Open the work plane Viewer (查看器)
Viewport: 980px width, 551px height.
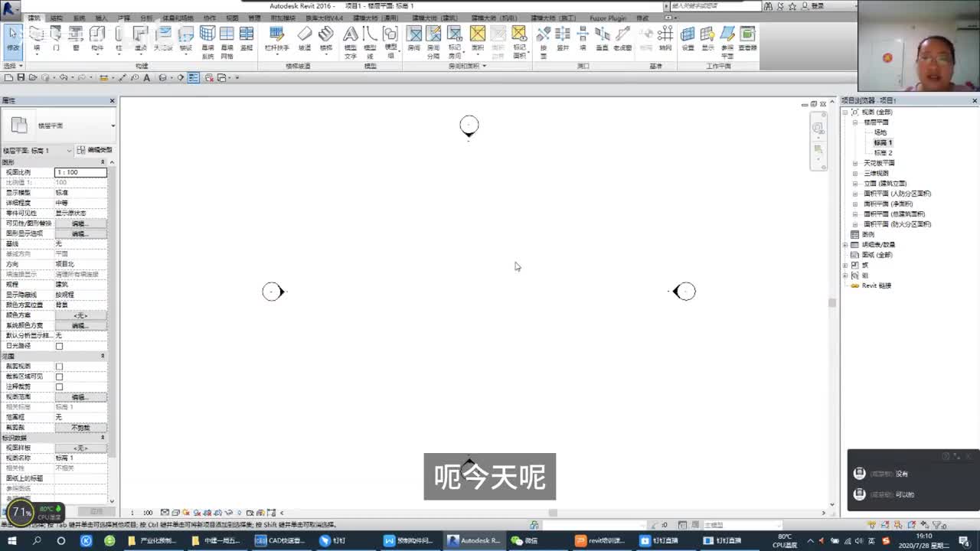coord(747,38)
